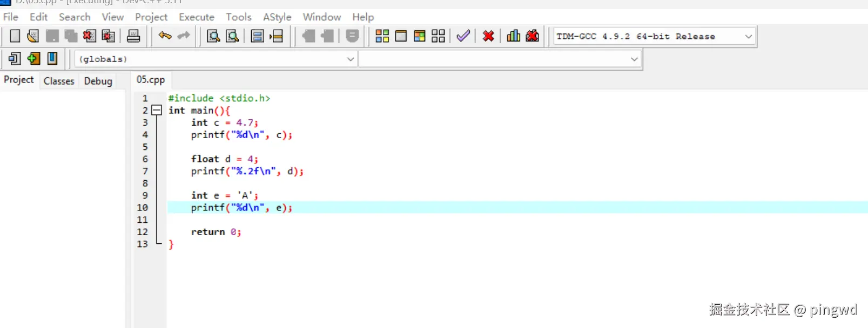This screenshot has height=328, width=868.
Task: Click gutter line number 5
Action: pos(145,147)
